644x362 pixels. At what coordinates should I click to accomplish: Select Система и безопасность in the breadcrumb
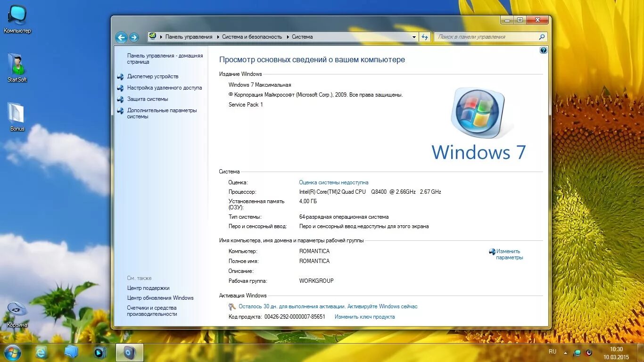[252, 37]
